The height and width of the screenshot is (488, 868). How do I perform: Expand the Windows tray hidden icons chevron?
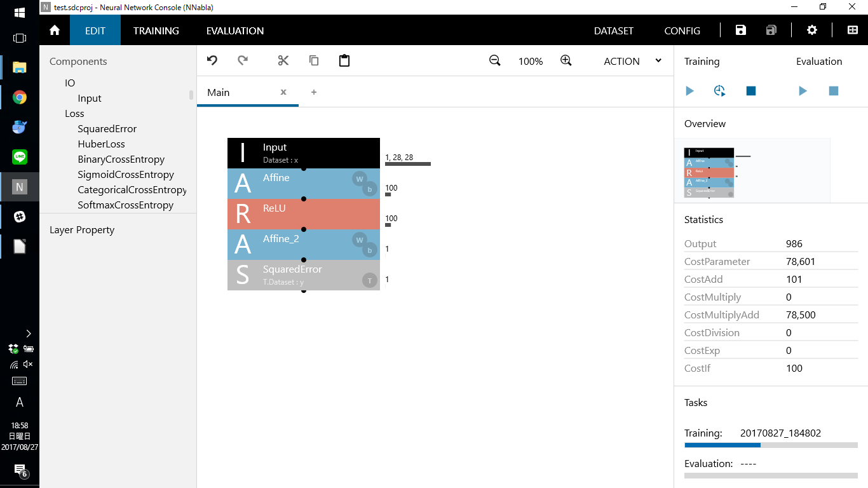pyautogui.click(x=29, y=333)
